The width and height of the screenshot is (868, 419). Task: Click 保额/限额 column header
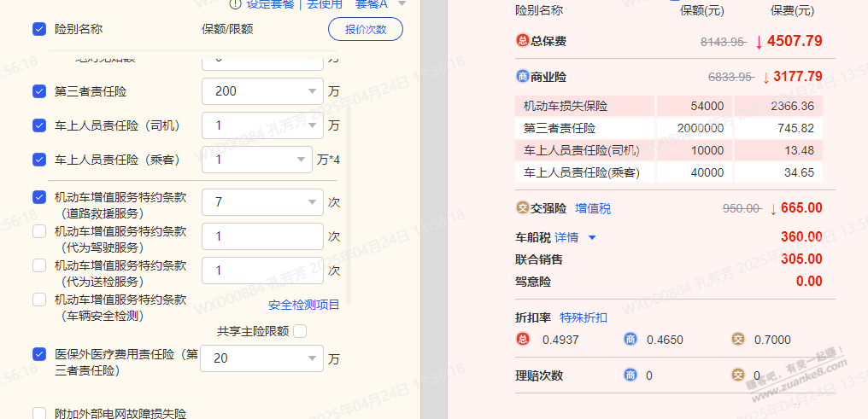(x=227, y=29)
